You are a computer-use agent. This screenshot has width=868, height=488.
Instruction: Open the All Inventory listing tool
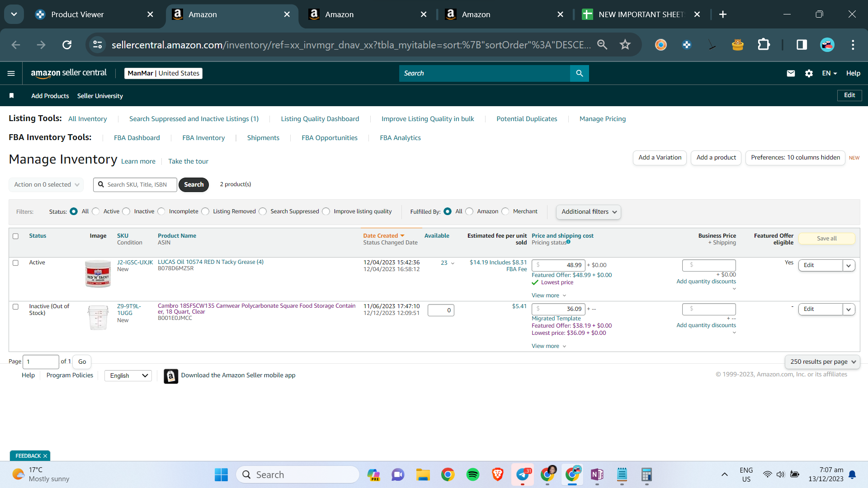[88, 119]
